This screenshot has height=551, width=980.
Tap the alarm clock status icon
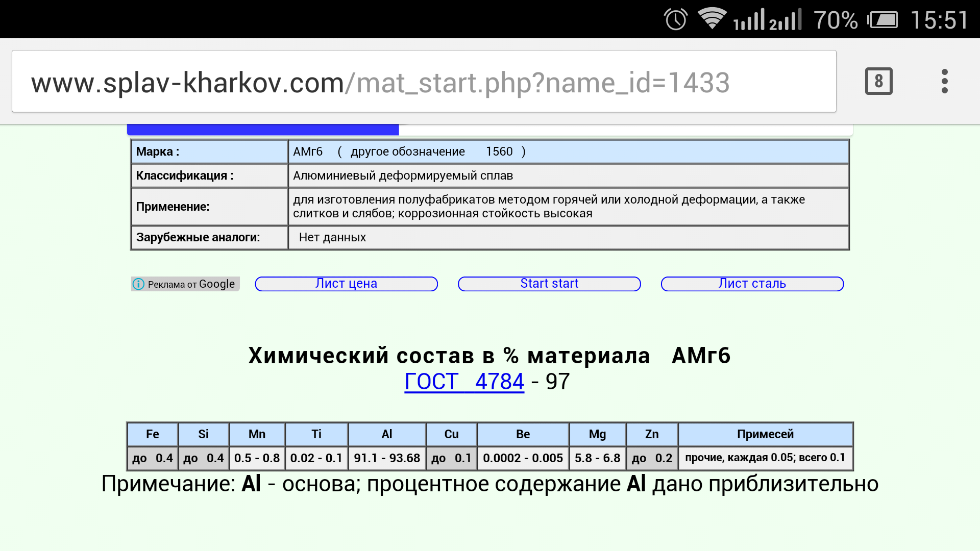point(675,20)
